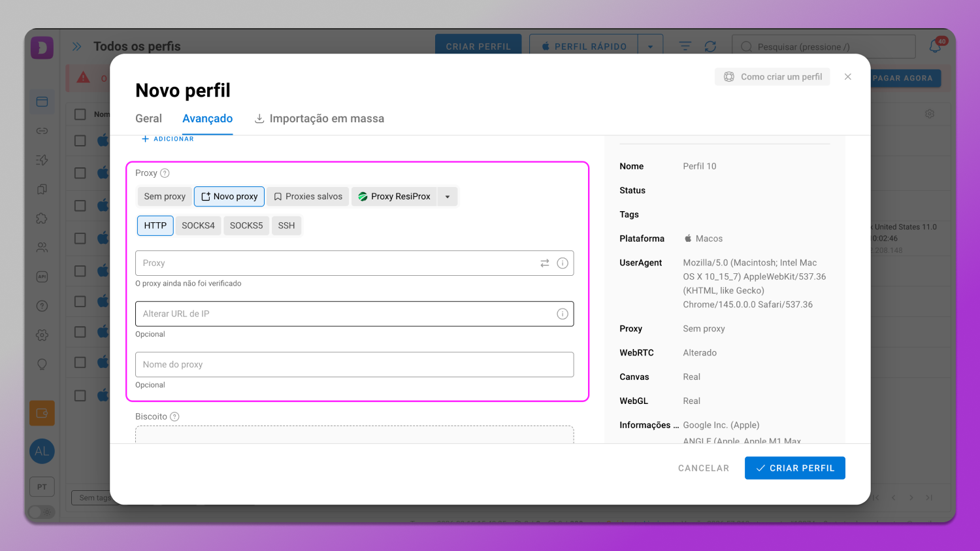Screen dimensions: 980x551
Task: Expand the sidebar with double chevron
Action: pos(77,46)
